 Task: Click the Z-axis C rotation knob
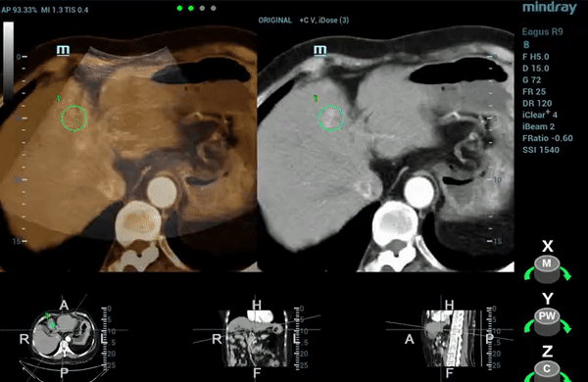coord(547,372)
